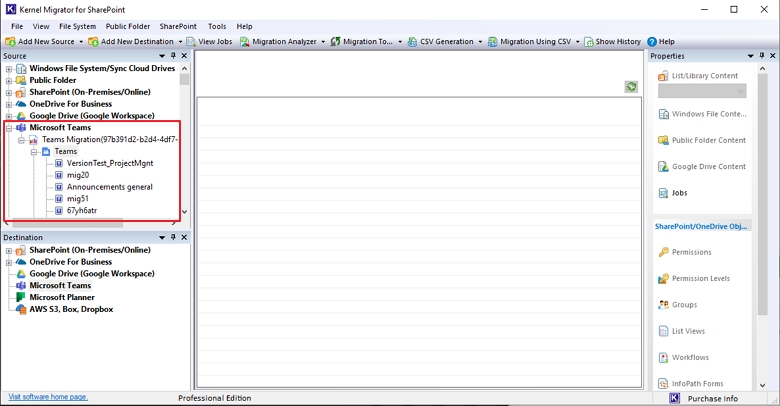Open the Help menu in menu bar
The height and width of the screenshot is (406, 780).
[x=244, y=26]
